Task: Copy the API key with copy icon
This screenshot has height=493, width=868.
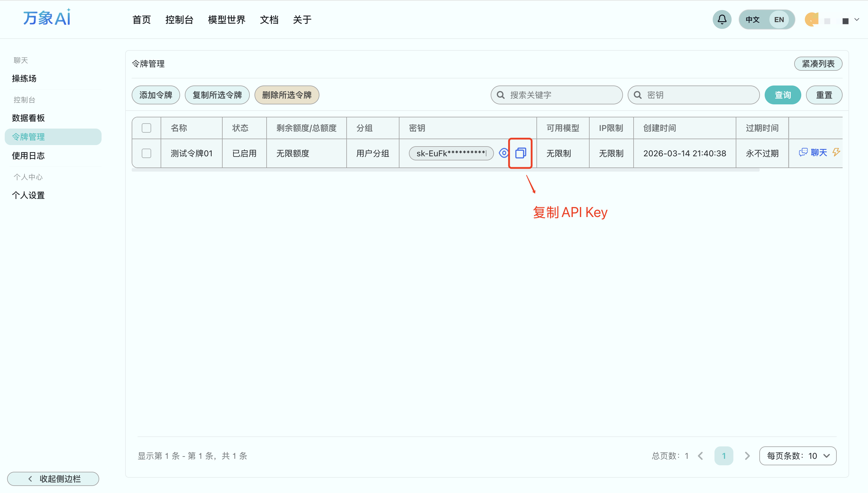Action: point(520,153)
